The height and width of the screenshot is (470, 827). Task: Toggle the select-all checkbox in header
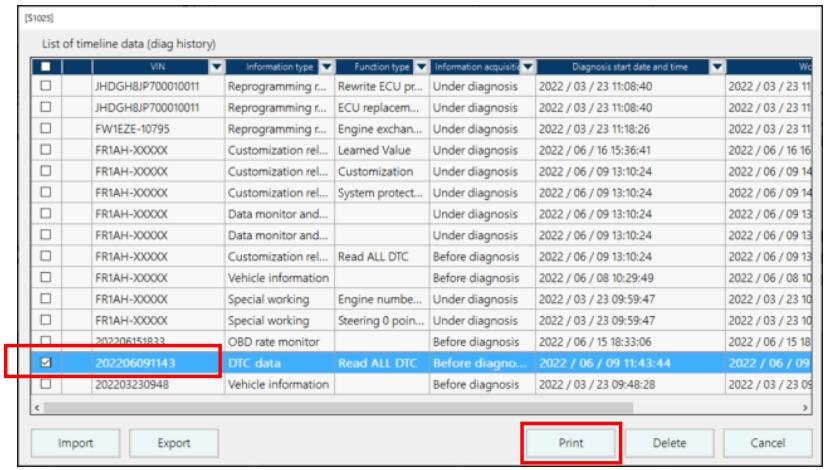click(x=46, y=67)
